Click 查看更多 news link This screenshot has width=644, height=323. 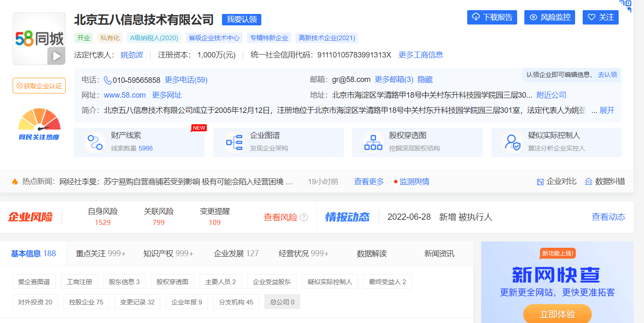pos(369,182)
